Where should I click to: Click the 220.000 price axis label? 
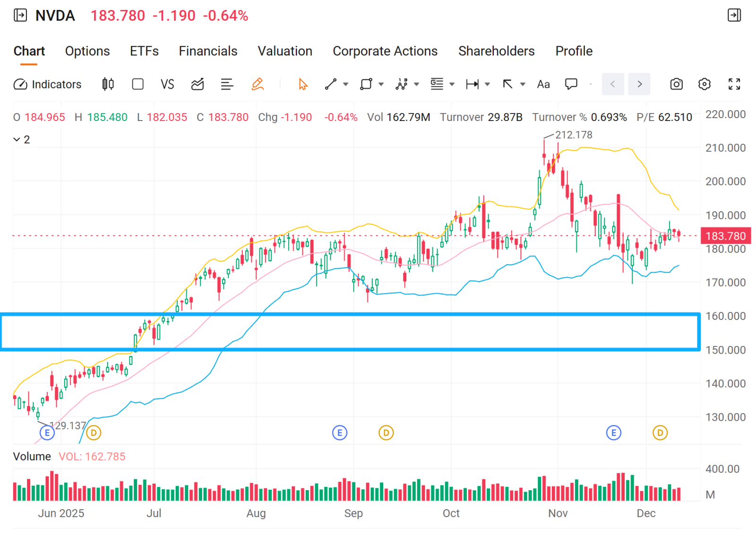pos(726,114)
